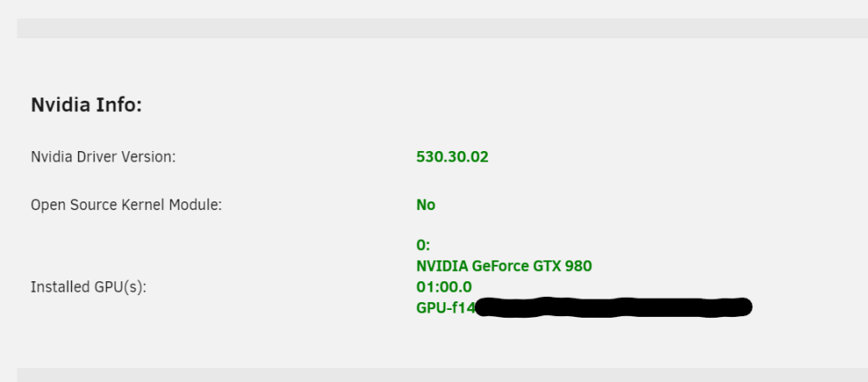This screenshot has height=382, width=868.
Task: Select the Open Source Kernel Module label
Action: click(x=126, y=205)
